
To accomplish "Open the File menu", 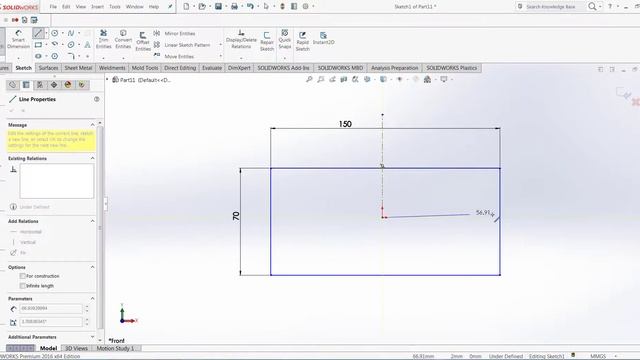I will point(53,7).
